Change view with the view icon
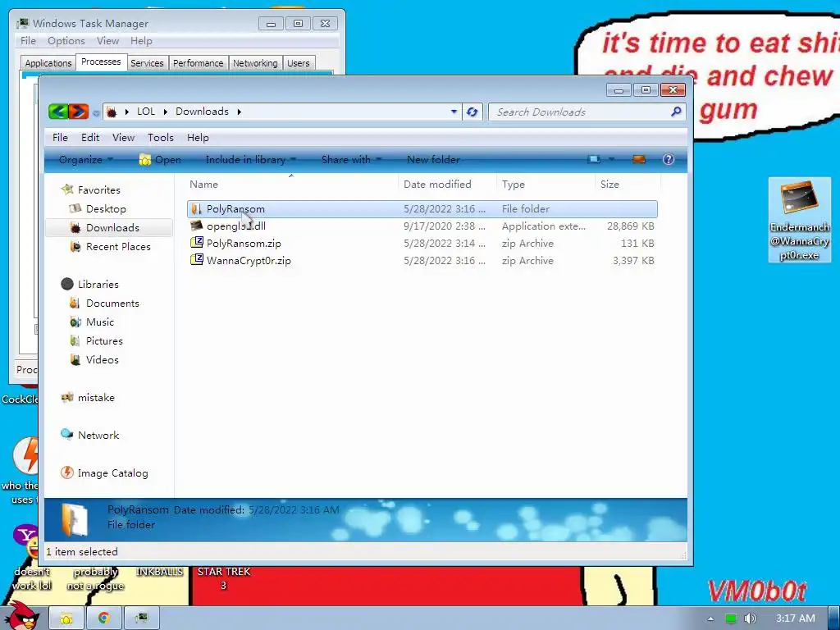840x630 pixels. point(594,159)
